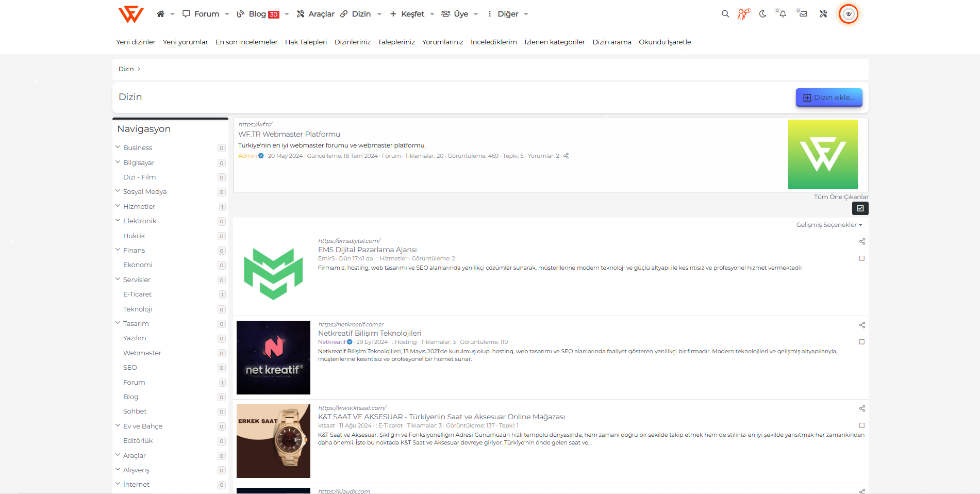Open WF.TR Webmaster Platformu title
This screenshot has width=980, height=494.
point(289,134)
